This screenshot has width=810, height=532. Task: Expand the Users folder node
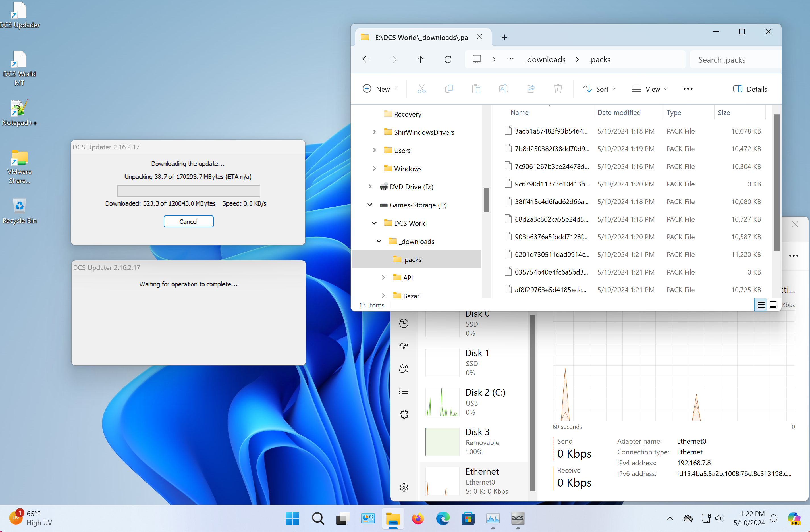(374, 150)
